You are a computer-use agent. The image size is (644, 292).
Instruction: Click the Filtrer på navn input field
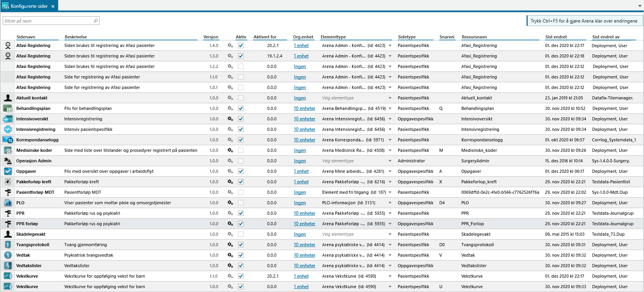pyautogui.click(x=48, y=21)
